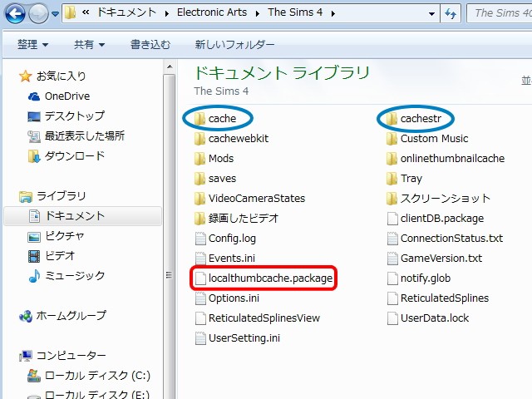Select ローカル ディスク (E:) drive
This screenshot has height=399, width=532.
pos(89,395)
